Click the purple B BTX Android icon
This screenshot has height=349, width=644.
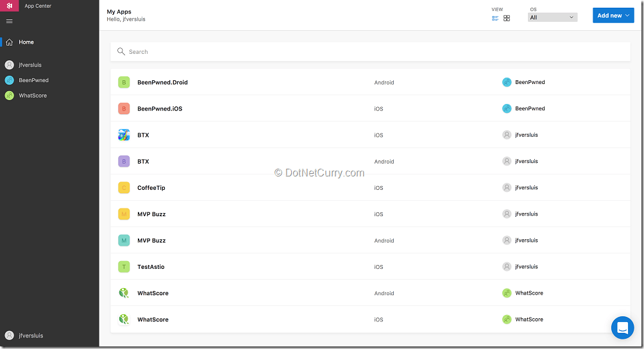[124, 161]
